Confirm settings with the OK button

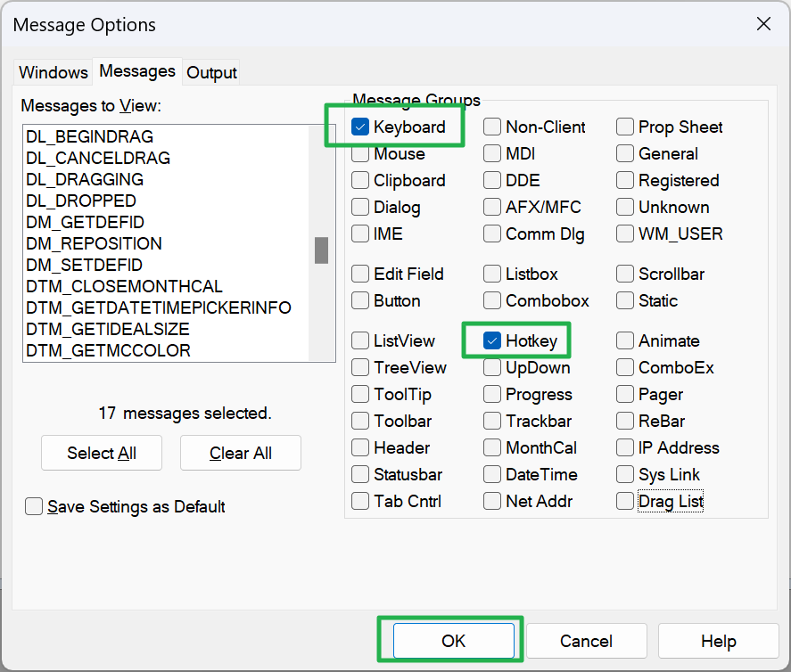click(452, 640)
